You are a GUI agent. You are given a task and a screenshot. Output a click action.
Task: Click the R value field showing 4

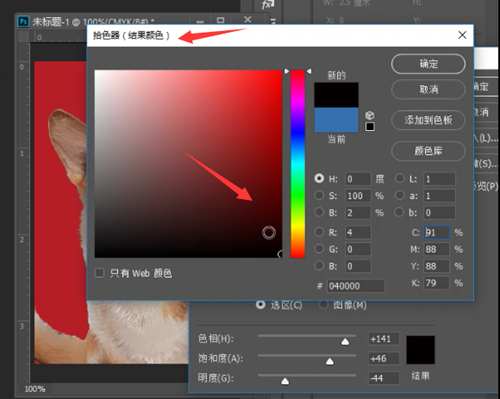[358, 232]
